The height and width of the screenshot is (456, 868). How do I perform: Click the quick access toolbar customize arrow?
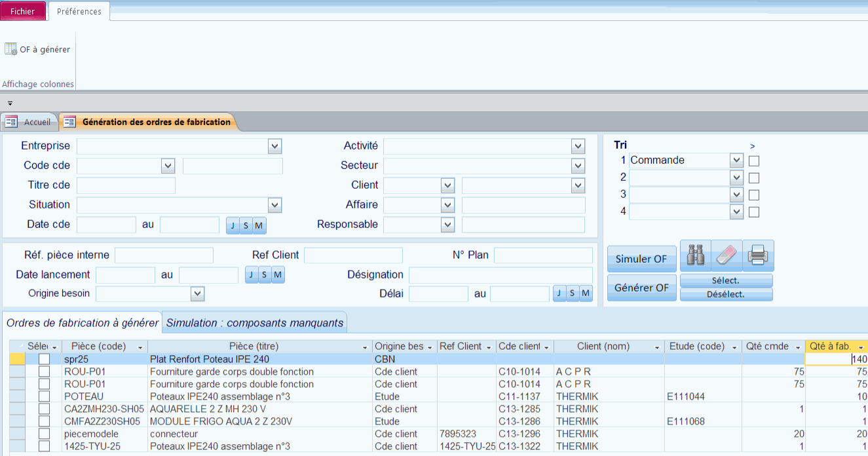click(x=10, y=104)
